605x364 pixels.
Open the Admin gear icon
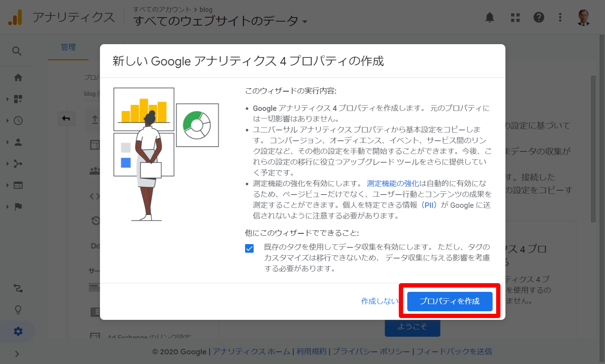(18, 331)
